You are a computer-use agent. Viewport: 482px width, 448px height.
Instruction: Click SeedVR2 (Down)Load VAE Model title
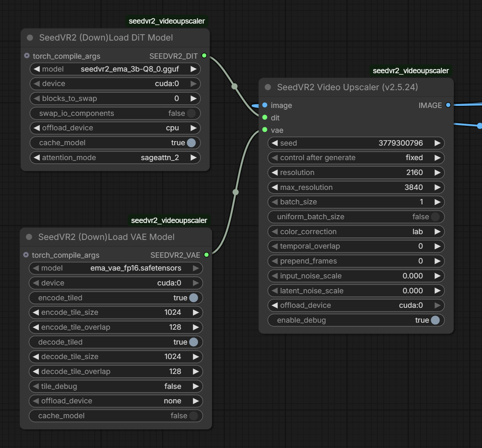tap(106, 237)
